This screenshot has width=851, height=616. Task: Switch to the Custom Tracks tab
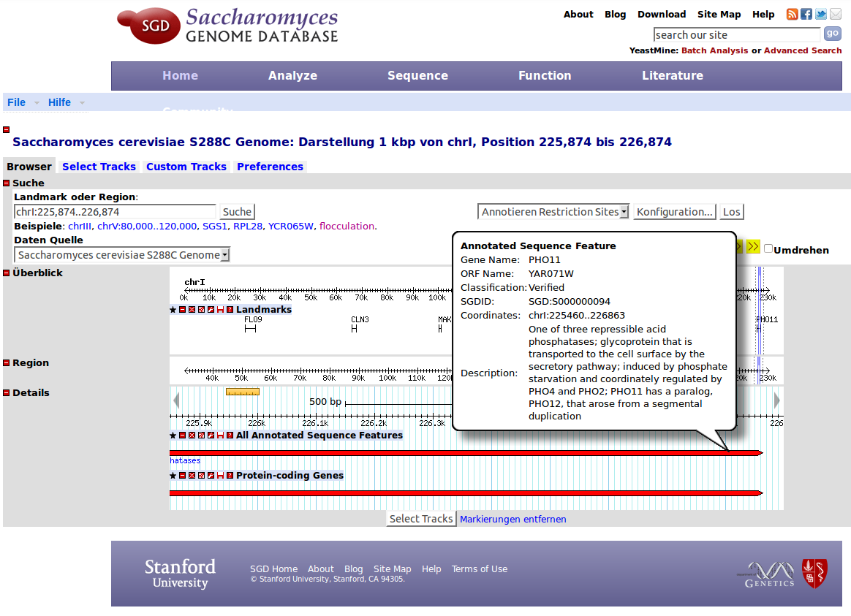coord(186,167)
